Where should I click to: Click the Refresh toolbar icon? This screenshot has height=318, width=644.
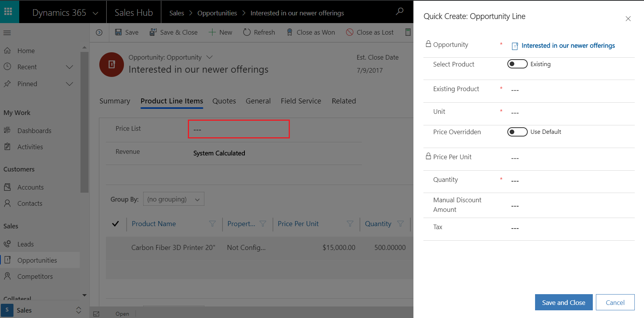click(x=247, y=32)
